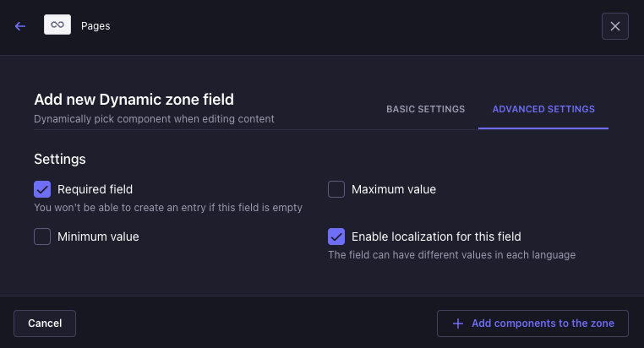Click the Pages header label

click(96, 26)
